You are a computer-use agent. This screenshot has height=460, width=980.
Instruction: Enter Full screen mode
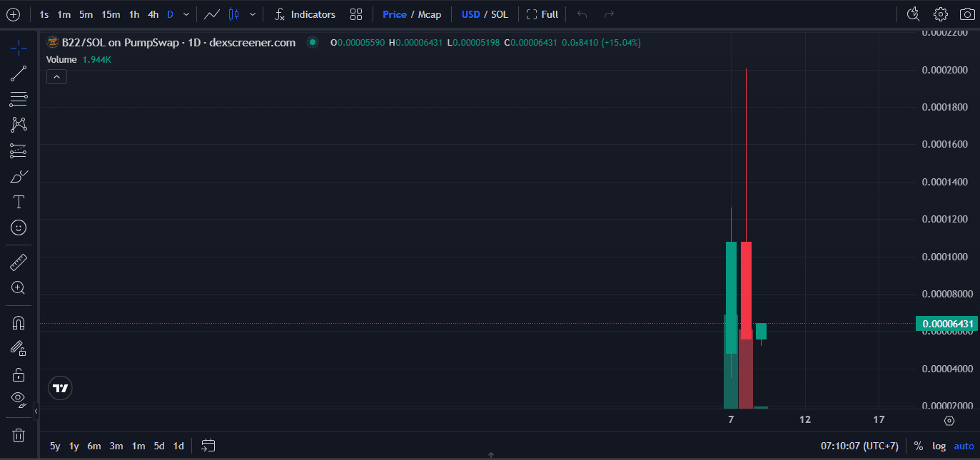(542, 14)
